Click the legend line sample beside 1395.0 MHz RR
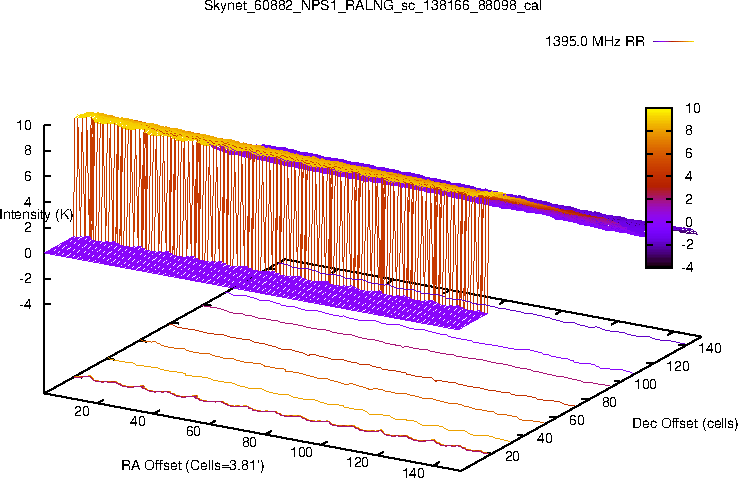The width and height of the screenshot is (738, 478). click(x=674, y=41)
